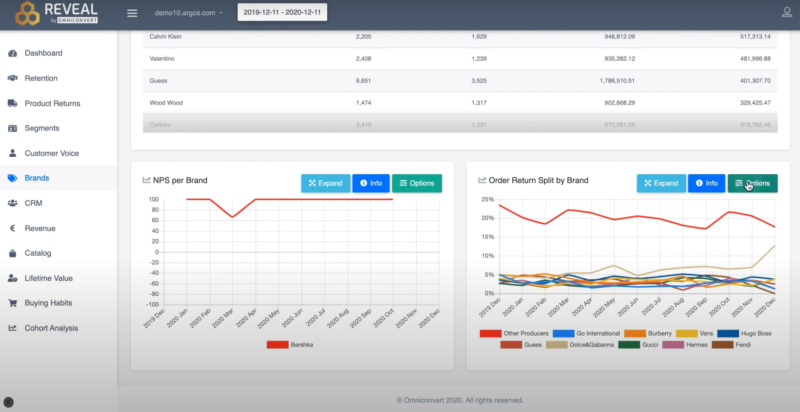The width and height of the screenshot is (800, 412).
Task: Click the Catalog bag icon
Action: [x=13, y=253]
